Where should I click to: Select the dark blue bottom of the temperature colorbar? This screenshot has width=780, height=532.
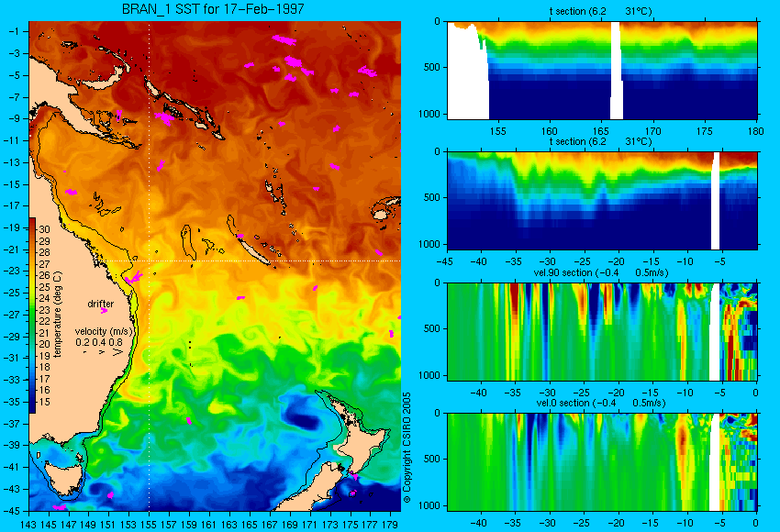(32, 405)
